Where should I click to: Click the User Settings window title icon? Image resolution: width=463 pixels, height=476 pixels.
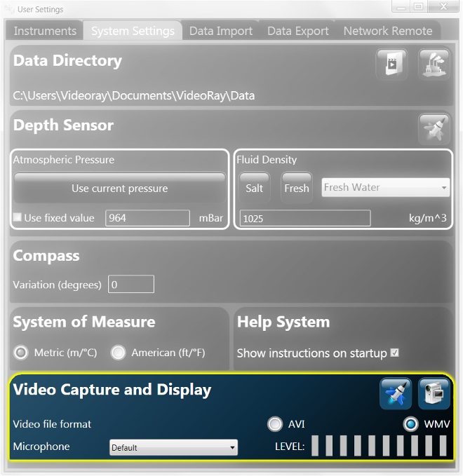click(9, 9)
